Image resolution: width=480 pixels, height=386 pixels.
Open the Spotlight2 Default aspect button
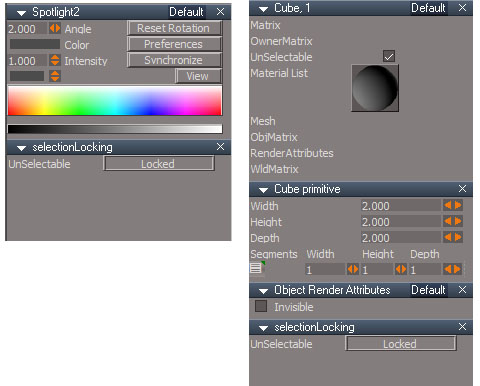coord(186,12)
